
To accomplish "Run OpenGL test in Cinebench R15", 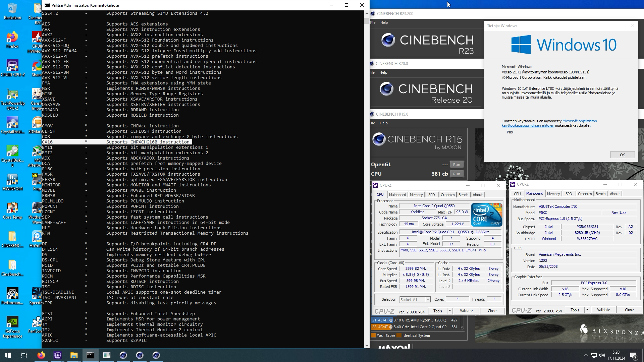I will (457, 165).
